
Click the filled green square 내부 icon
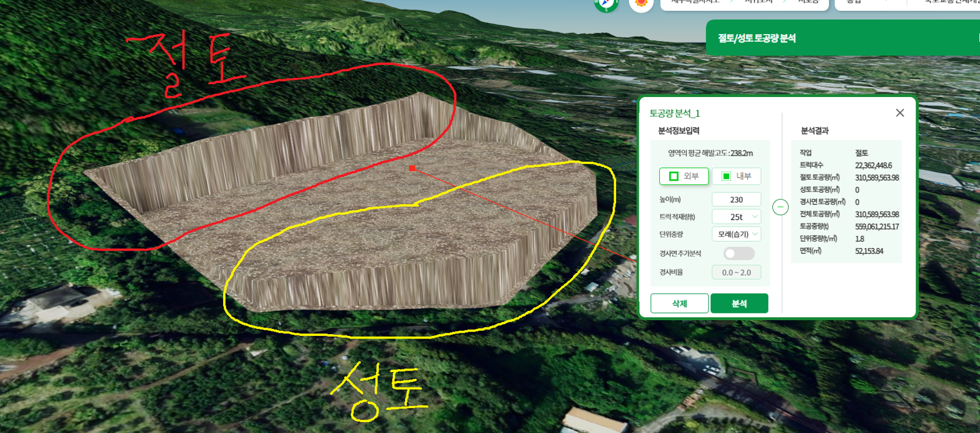[726, 176]
